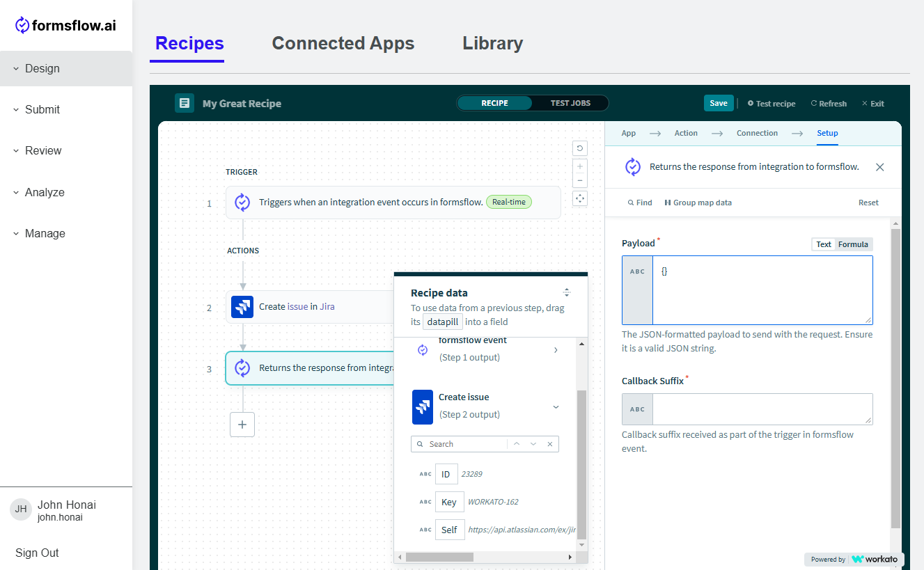
Task: Go to the Connection setup step
Action: coord(757,133)
